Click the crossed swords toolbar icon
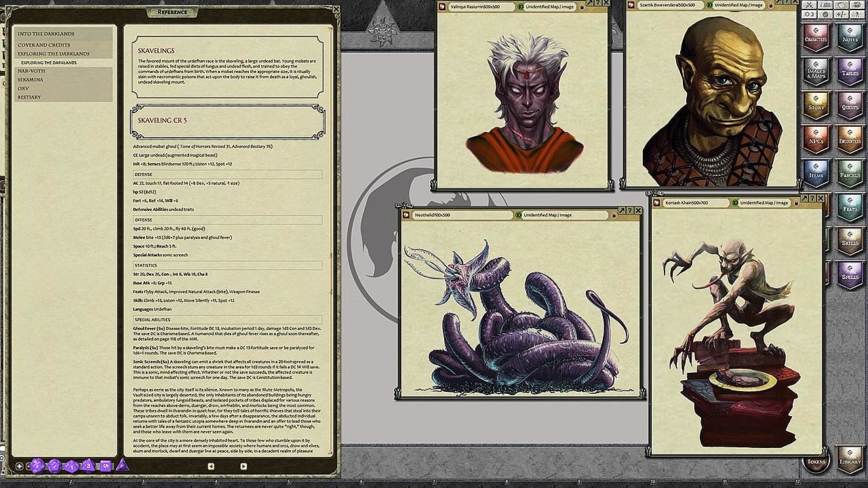The width and height of the screenshot is (868, 488). 809,5
